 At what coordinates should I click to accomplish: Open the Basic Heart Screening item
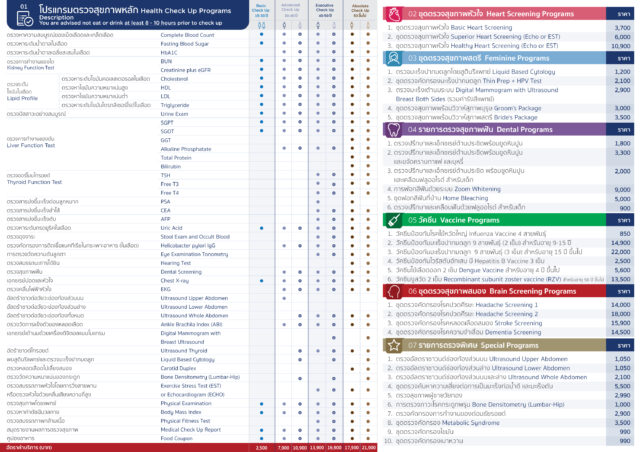[x=450, y=29]
